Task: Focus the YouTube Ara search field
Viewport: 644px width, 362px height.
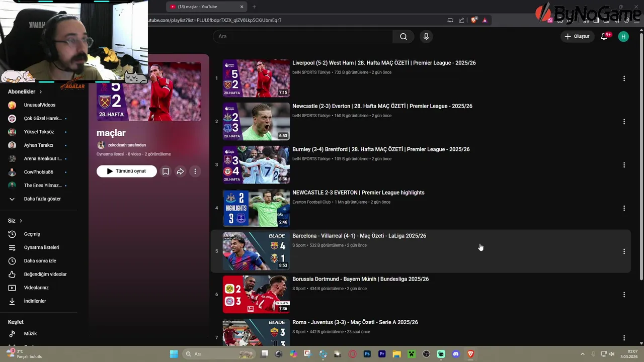Action: [303, 36]
